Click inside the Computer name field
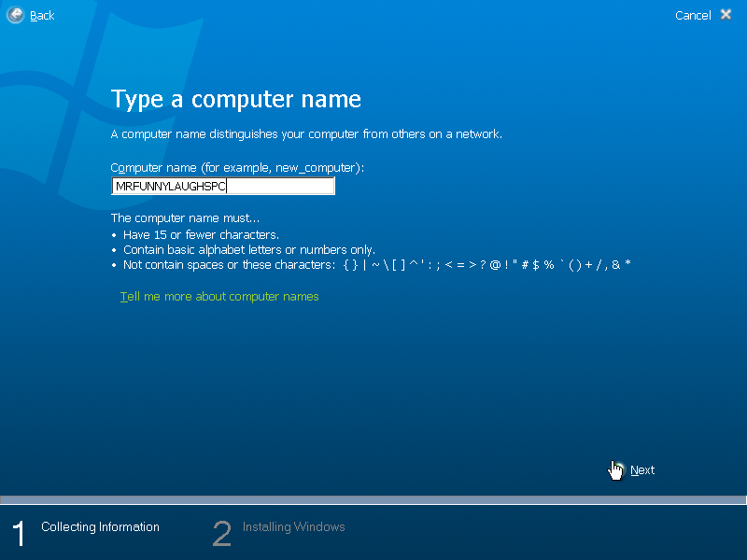 point(223,186)
